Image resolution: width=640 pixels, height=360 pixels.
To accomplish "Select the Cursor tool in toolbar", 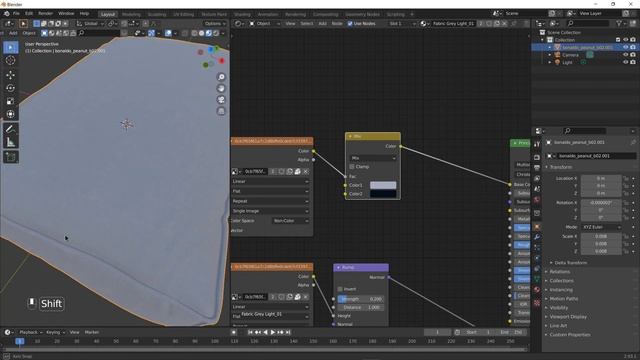I will [x=11, y=60].
